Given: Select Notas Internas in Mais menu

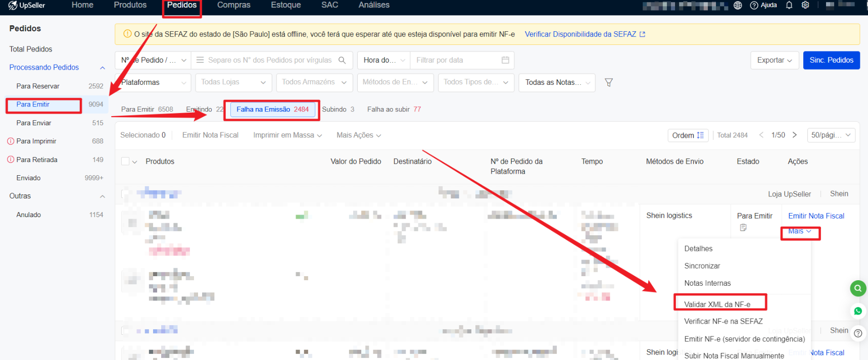Looking at the screenshot, I should click(x=707, y=283).
